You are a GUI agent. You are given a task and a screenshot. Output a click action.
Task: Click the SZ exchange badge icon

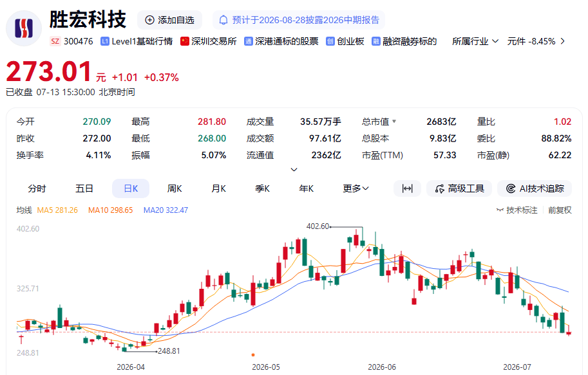coord(55,41)
